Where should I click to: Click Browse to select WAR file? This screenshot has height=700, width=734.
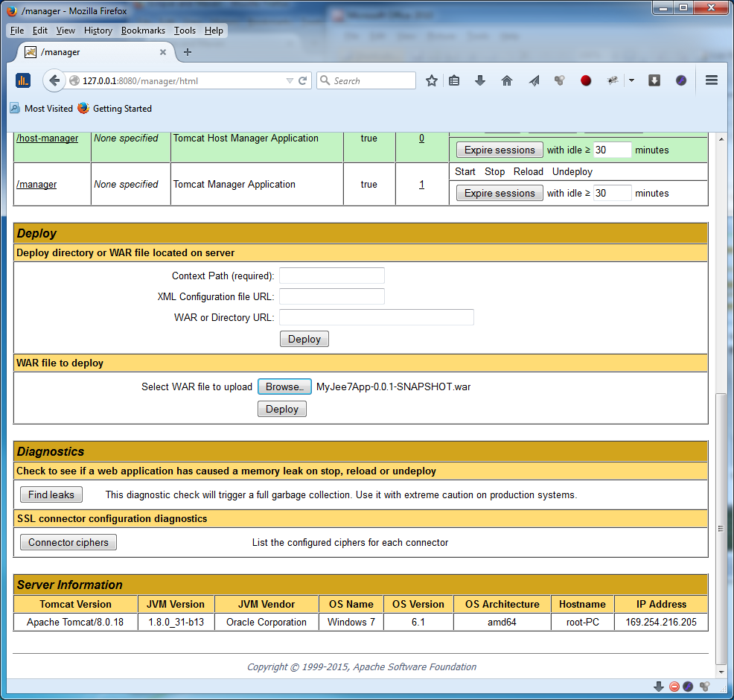click(284, 386)
